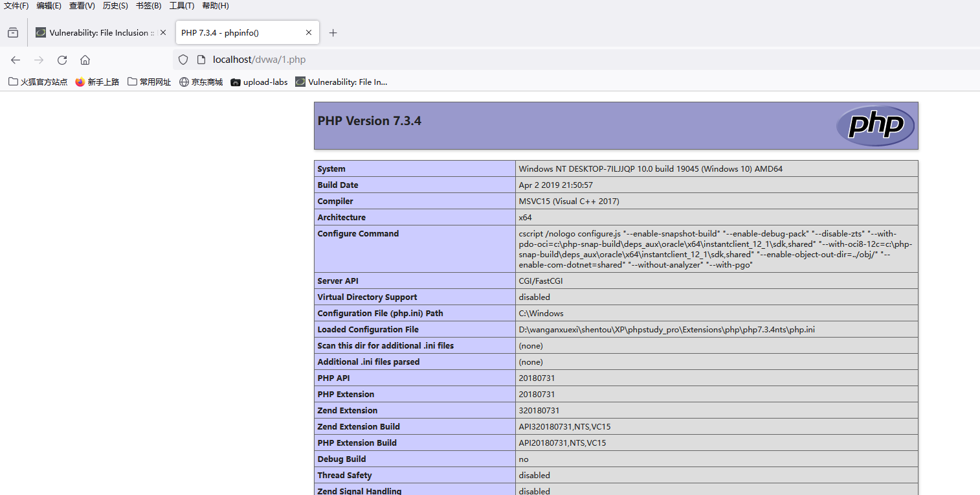Click the x64 architecture value
Viewport: 980px width, 495px height.
point(526,218)
